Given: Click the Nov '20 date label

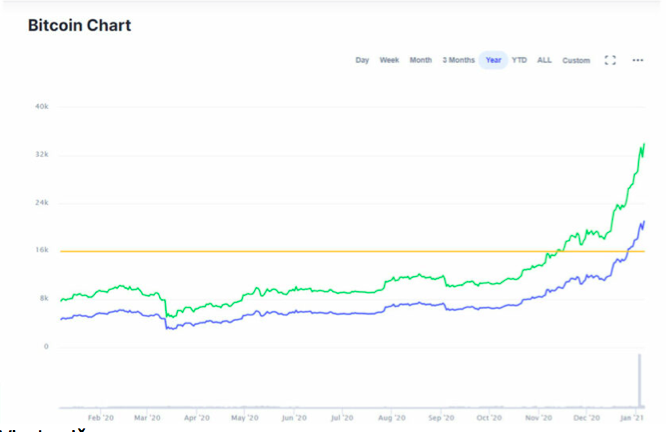Looking at the screenshot, I should [x=539, y=418].
